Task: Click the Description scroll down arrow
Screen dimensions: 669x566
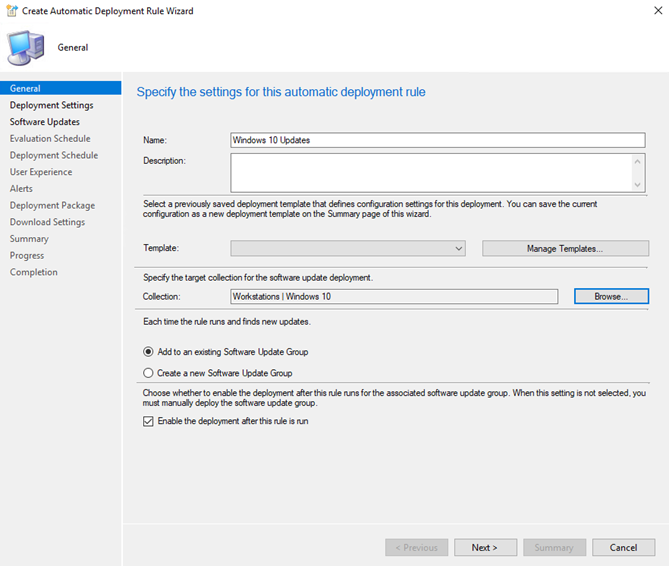Action: [637, 185]
